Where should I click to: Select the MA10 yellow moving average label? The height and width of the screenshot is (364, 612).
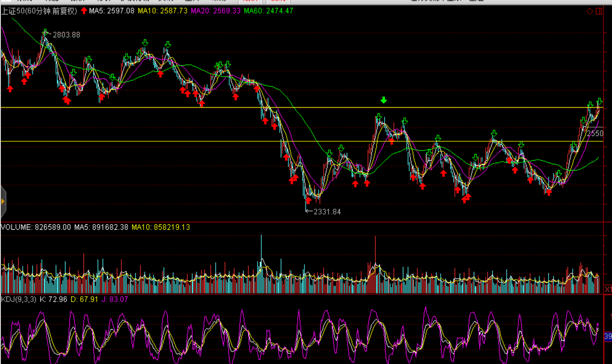[x=162, y=11]
